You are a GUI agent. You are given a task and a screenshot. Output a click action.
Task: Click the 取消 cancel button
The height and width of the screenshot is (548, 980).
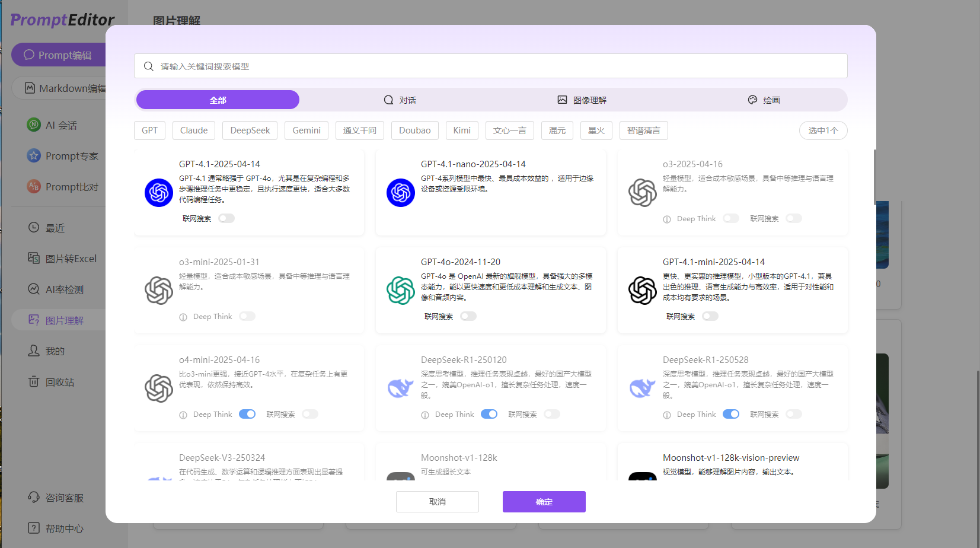438,502
